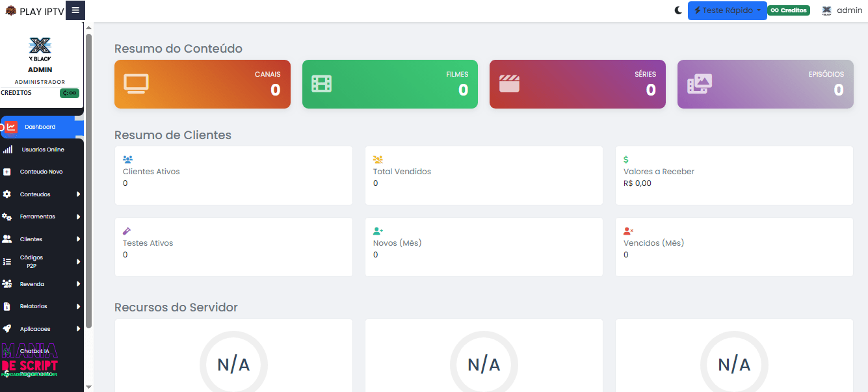Click the user-plus icon above Novos (Mês)

pyautogui.click(x=378, y=230)
